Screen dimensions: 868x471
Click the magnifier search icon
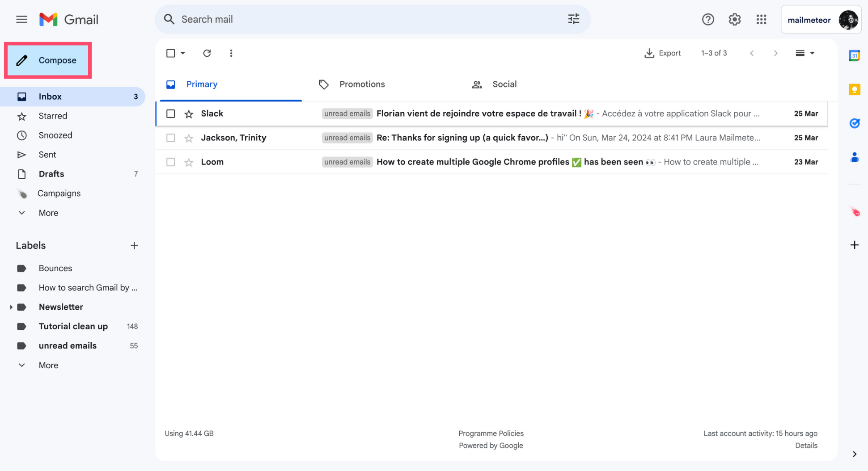169,19
